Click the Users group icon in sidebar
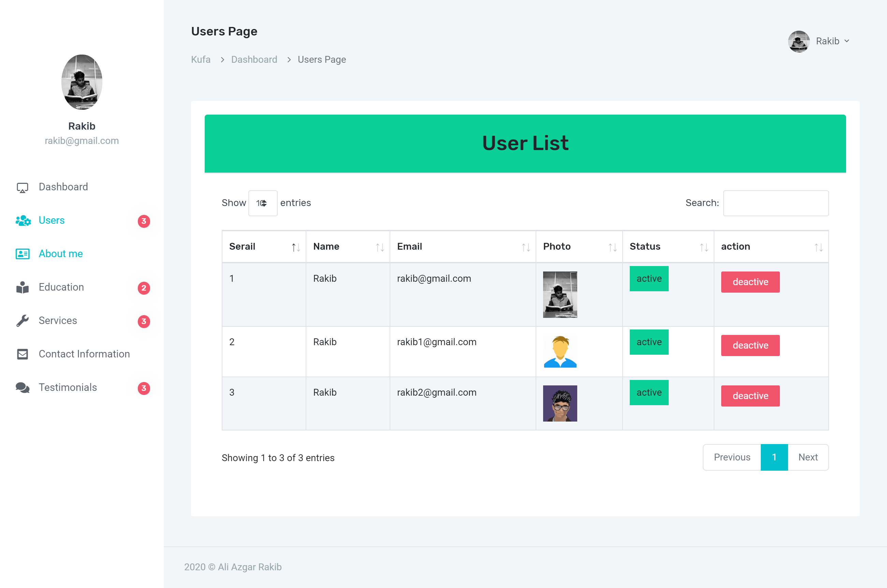The image size is (887, 588). (x=23, y=220)
